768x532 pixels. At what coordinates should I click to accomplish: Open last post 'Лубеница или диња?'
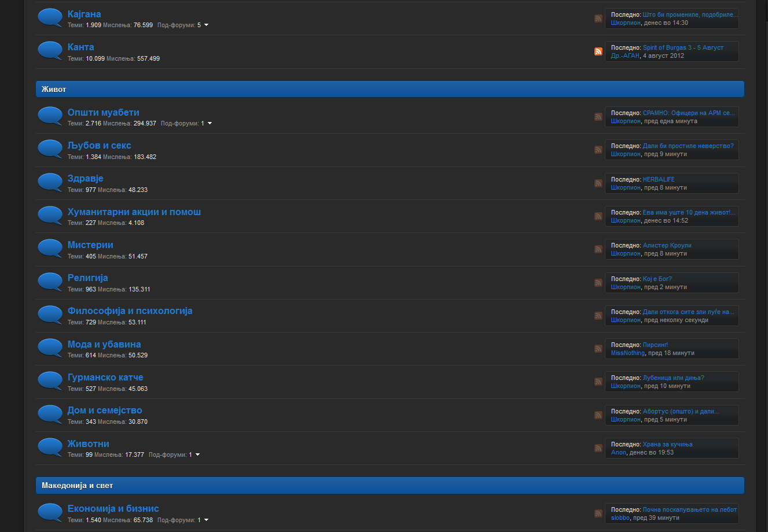coord(674,378)
